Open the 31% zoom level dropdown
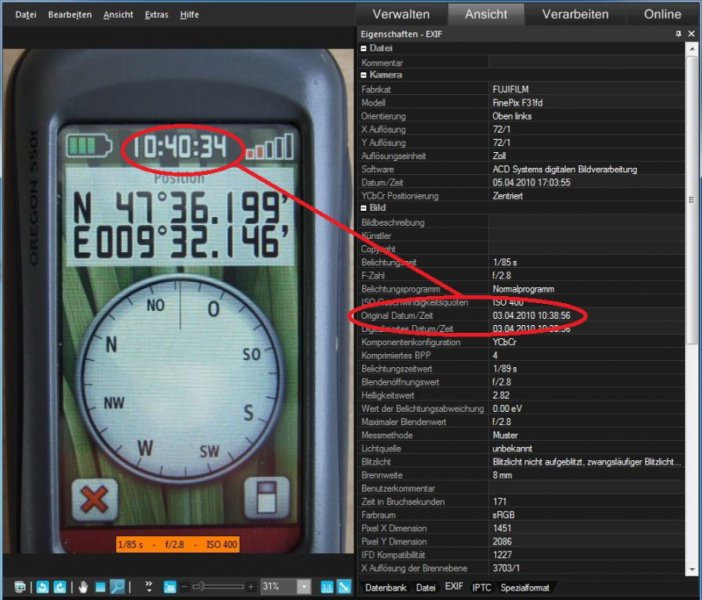 point(304,587)
